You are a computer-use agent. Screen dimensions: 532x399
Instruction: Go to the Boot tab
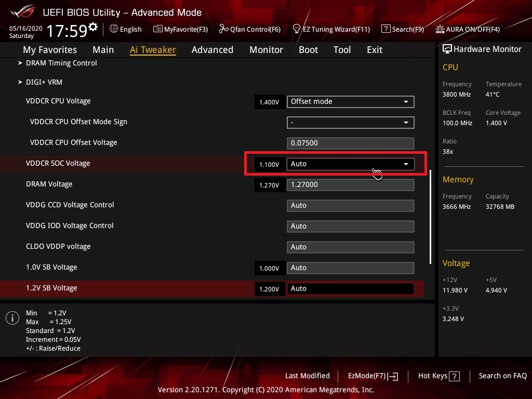tap(309, 50)
